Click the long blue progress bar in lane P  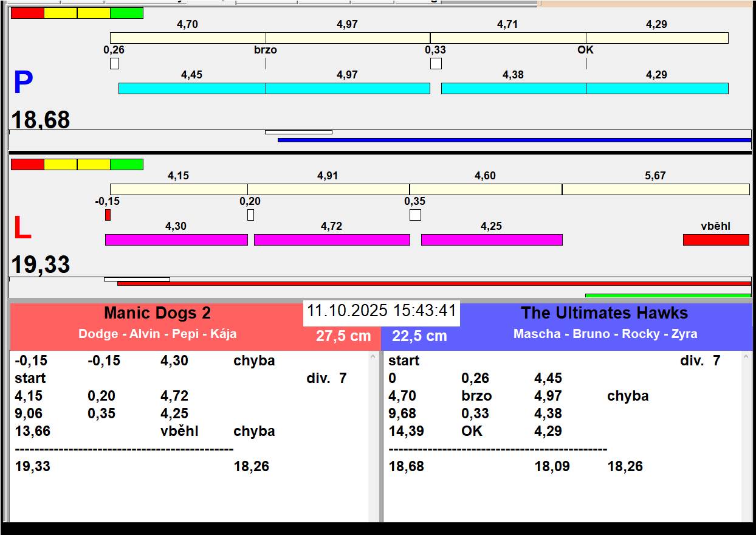(514, 140)
